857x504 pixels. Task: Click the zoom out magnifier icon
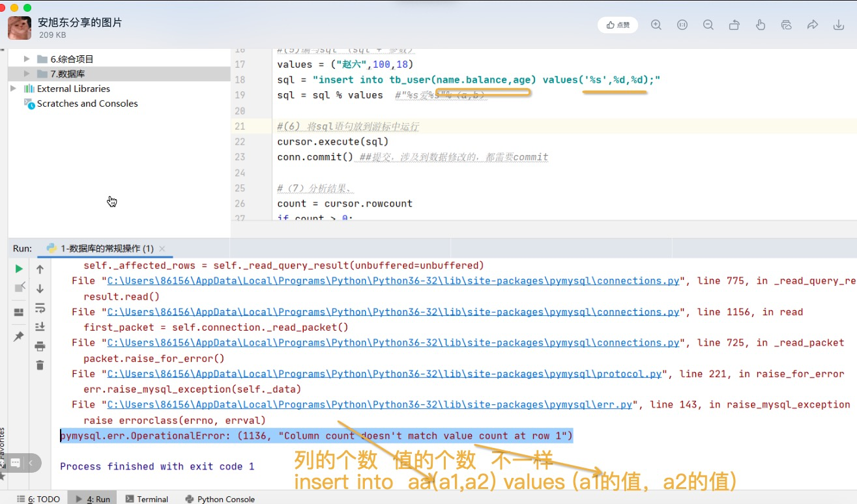tap(708, 25)
